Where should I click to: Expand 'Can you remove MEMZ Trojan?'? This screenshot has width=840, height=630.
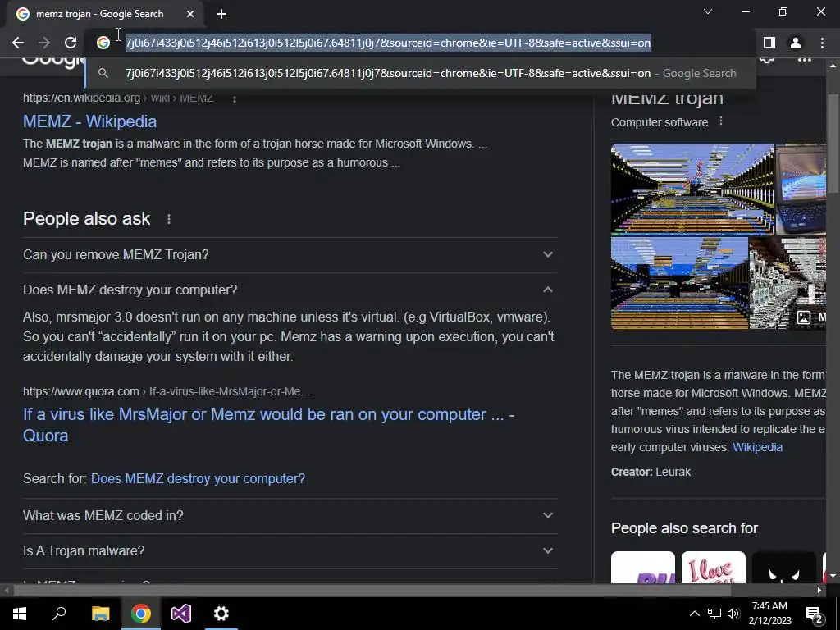(290, 254)
